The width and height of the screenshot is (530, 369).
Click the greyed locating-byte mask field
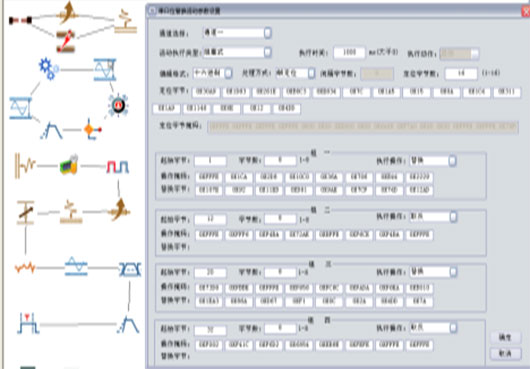point(363,127)
